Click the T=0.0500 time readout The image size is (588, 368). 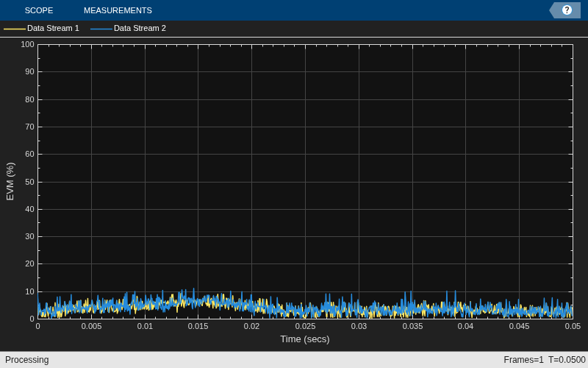(567, 360)
